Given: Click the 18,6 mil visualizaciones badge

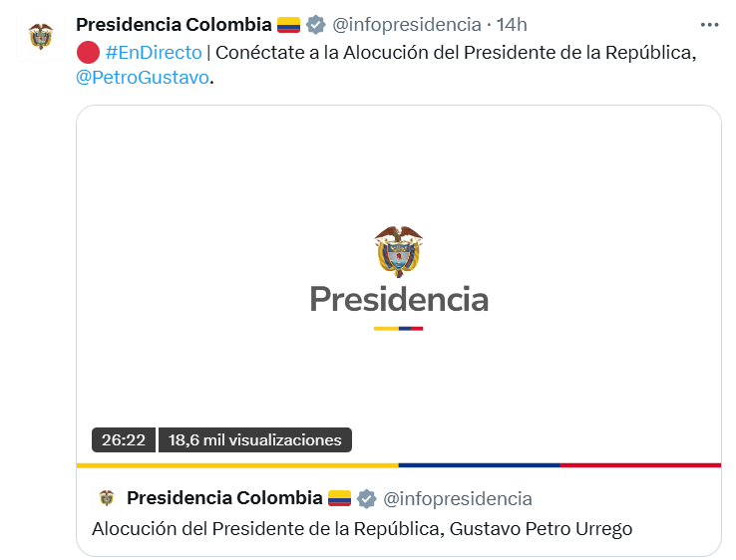Looking at the screenshot, I should (254, 439).
